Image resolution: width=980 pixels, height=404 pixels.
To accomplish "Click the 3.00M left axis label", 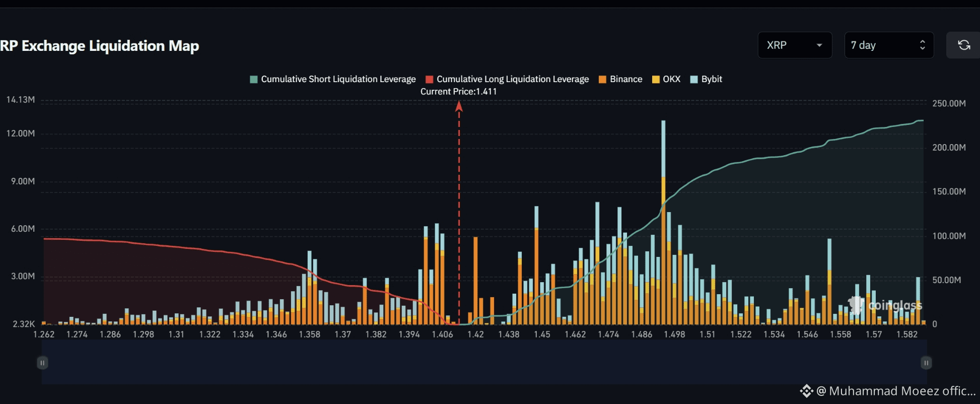I will click(x=23, y=277).
